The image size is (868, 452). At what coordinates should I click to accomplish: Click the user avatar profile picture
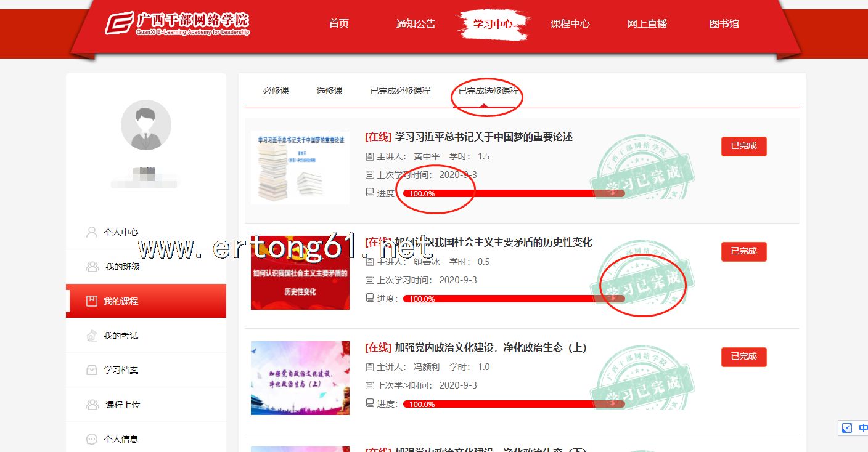[146, 125]
